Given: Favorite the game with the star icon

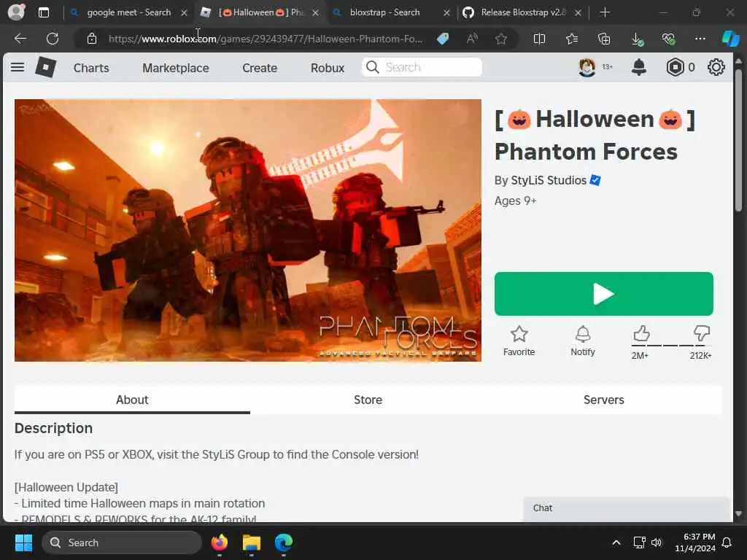Looking at the screenshot, I should [x=519, y=334].
